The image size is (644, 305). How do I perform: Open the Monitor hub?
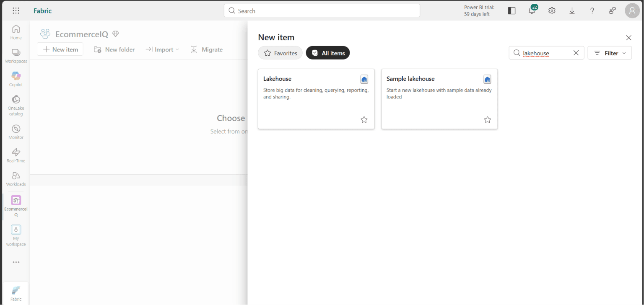pos(16,132)
